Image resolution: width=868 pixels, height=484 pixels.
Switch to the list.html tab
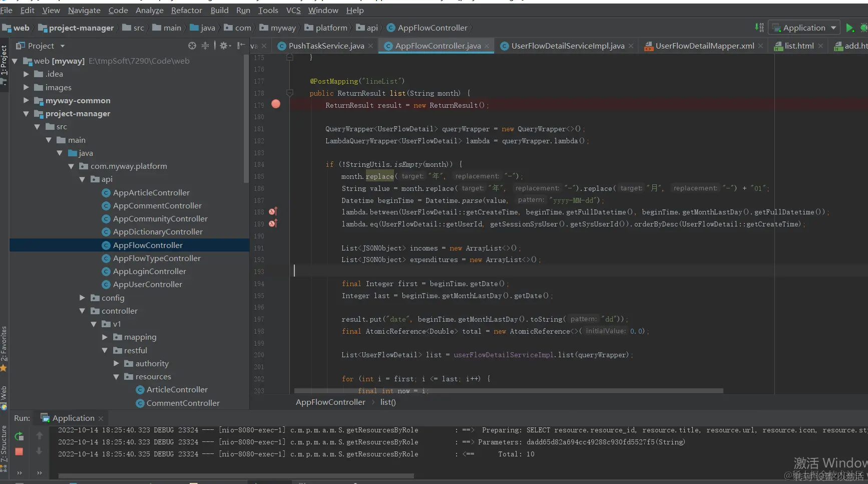799,46
